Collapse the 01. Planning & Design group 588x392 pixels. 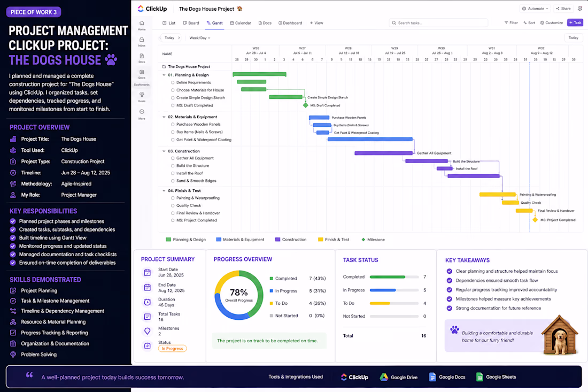[x=164, y=75]
